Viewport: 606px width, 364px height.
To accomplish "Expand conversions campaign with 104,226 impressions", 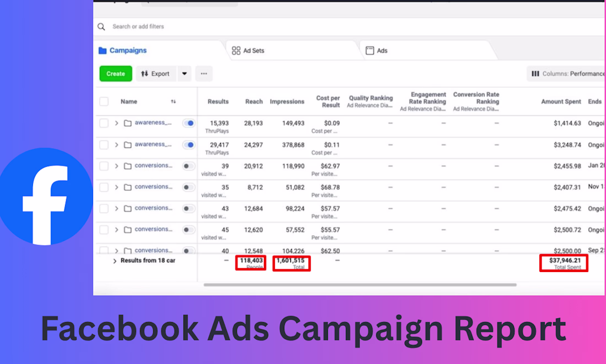I will [116, 251].
